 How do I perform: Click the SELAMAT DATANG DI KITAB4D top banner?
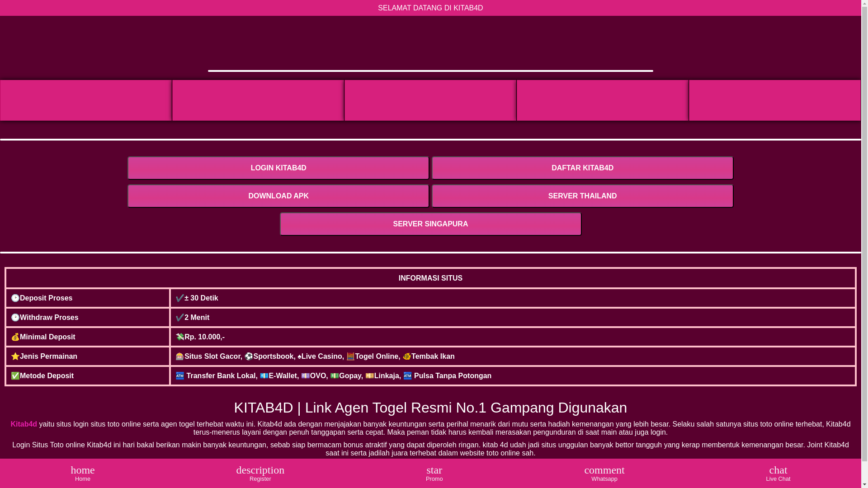tap(430, 8)
